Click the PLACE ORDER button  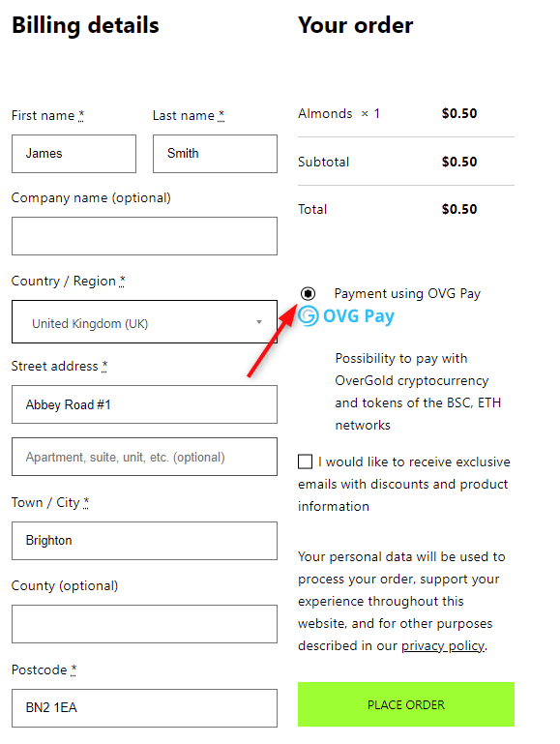point(406,704)
